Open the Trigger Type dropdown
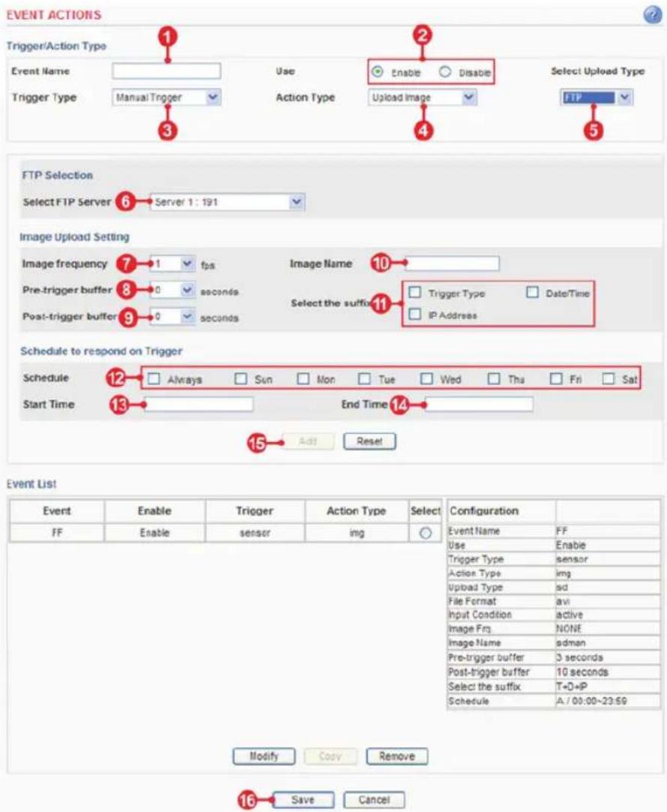667x812 pixels. [167, 98]
